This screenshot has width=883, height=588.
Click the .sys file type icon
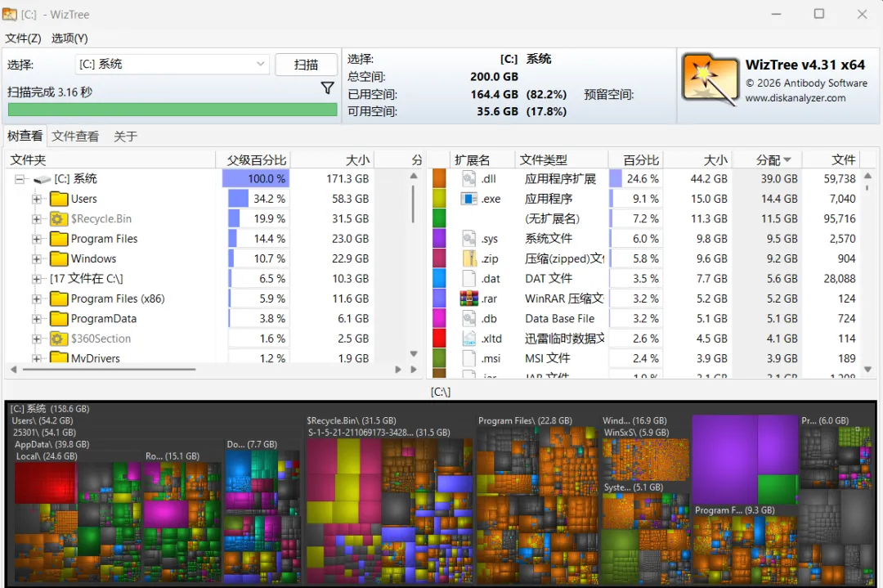point(469,239)
